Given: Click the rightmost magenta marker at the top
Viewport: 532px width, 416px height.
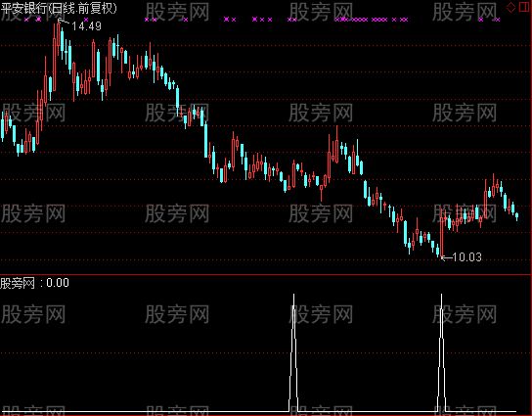Looking at the screenshot, I should point(498,20).
